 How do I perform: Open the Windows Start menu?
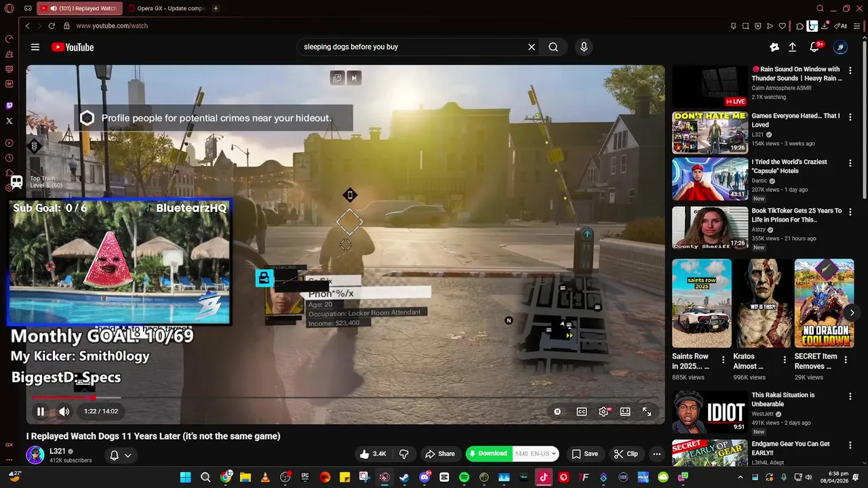(x=185, y=477)
